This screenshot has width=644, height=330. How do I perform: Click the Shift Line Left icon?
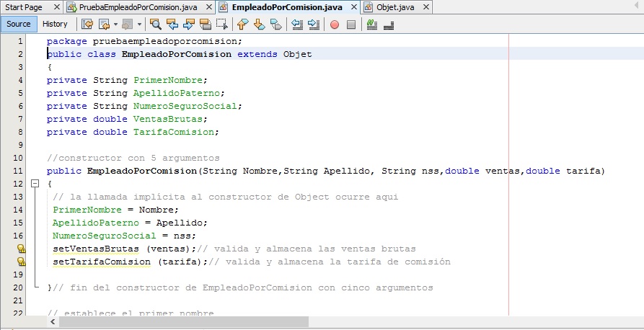click(297, 24)
